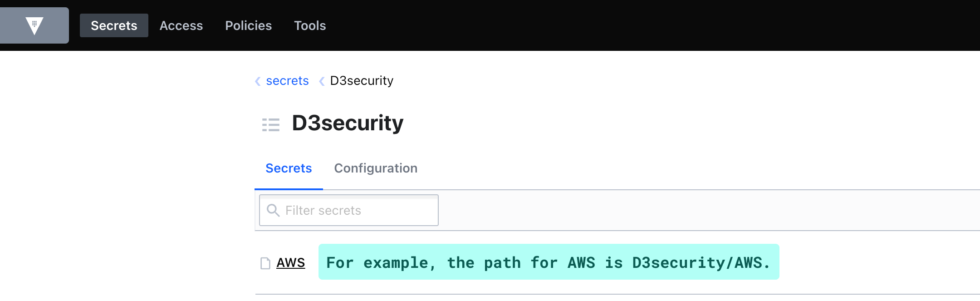Open the Secrets navigation menu item

pos(114,25)
